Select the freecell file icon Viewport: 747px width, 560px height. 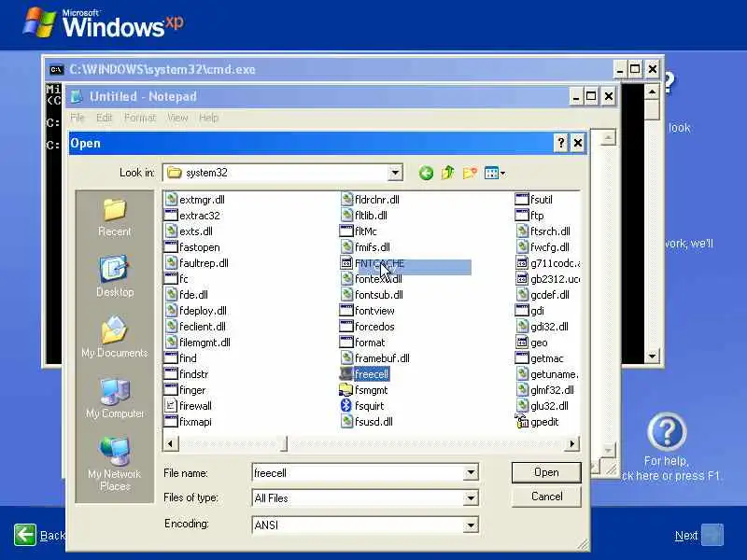pyautogui.click(x=346, y=374)
